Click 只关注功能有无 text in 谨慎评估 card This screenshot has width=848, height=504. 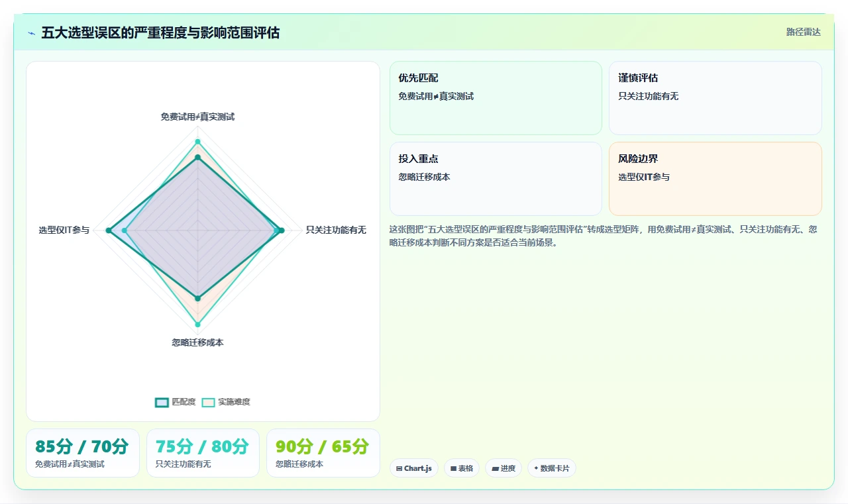tap(649, 96)
